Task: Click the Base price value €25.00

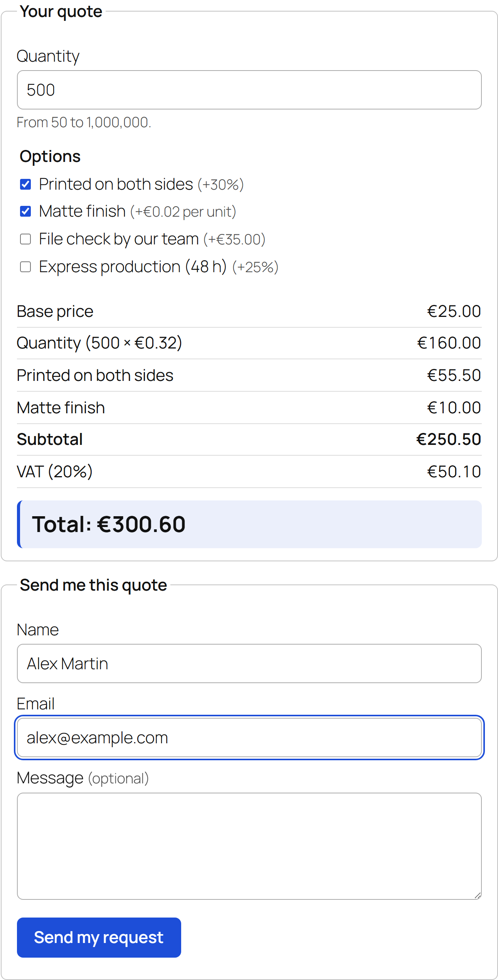Action: click(454, 312)
